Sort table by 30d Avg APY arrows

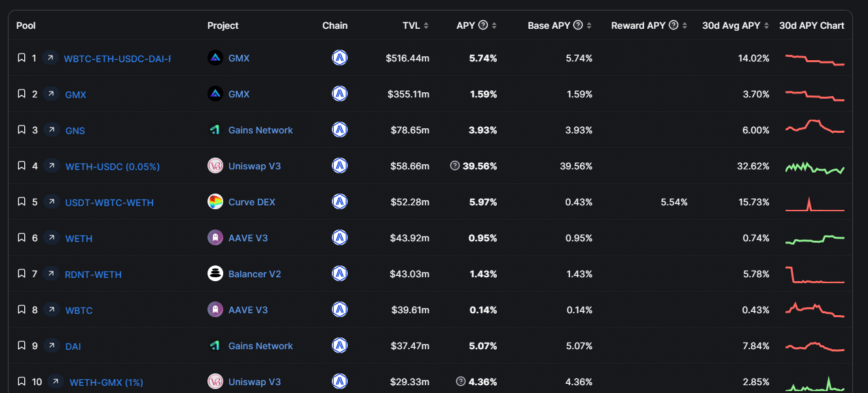(767, 26)
